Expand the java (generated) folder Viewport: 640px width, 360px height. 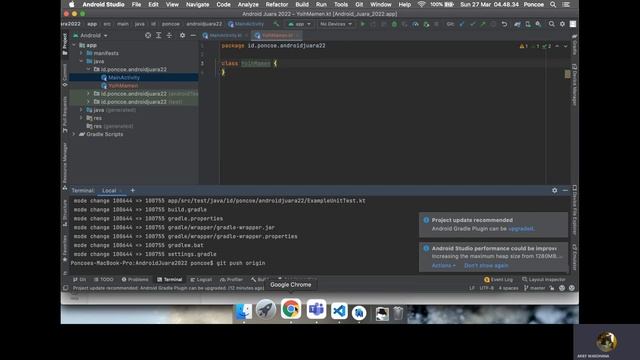(x=81, y=110)
